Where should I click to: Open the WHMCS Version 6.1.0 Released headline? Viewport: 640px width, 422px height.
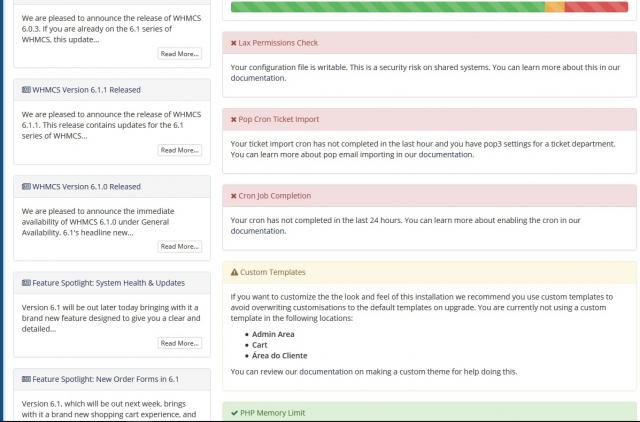pos(87,187)
